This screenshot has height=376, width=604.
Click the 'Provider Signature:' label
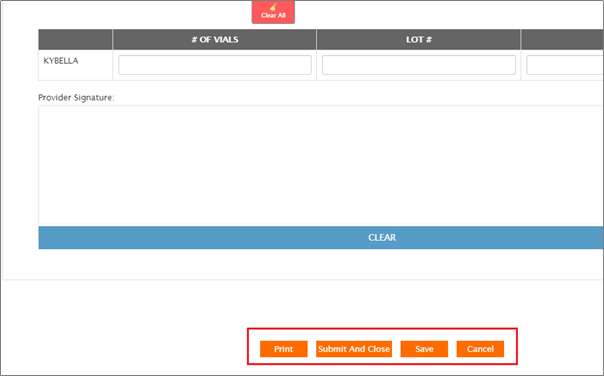(76, 97)
